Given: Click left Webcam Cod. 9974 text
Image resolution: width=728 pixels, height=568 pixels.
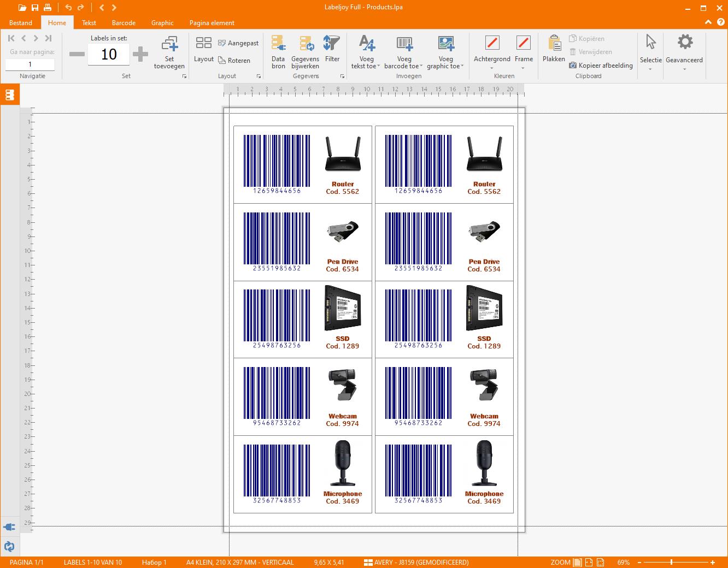Looking at the screenshot, I should point(343,424).
